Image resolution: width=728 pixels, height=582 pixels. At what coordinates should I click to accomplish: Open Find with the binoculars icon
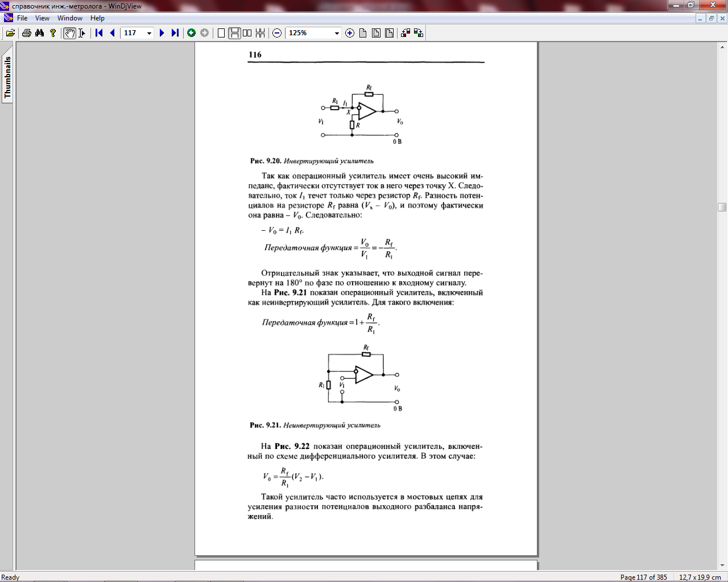[39, 33]
